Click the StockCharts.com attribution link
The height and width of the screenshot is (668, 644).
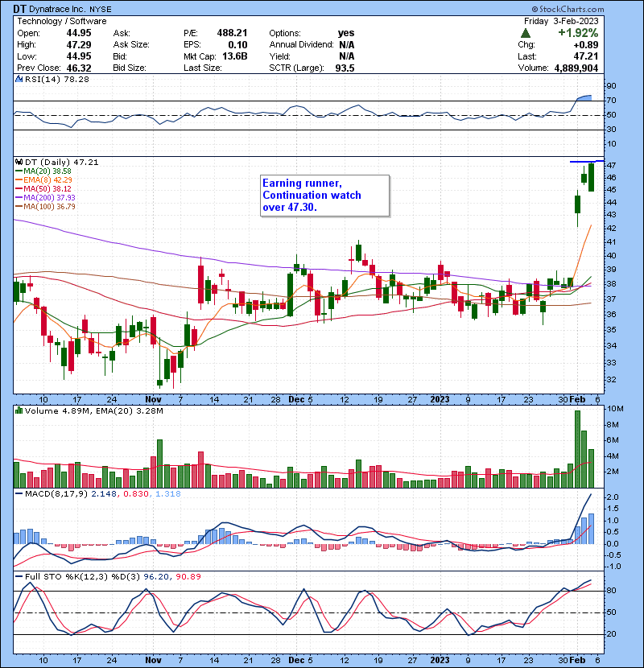tap(568, 9)
